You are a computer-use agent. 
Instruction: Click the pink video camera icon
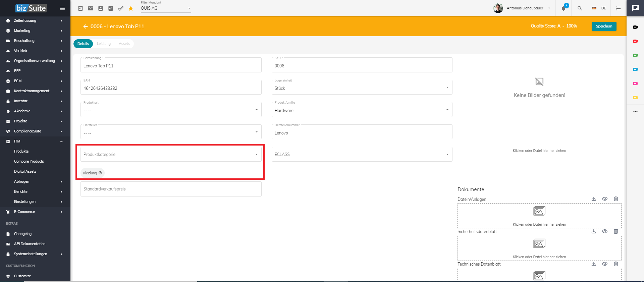click(635, 83)
